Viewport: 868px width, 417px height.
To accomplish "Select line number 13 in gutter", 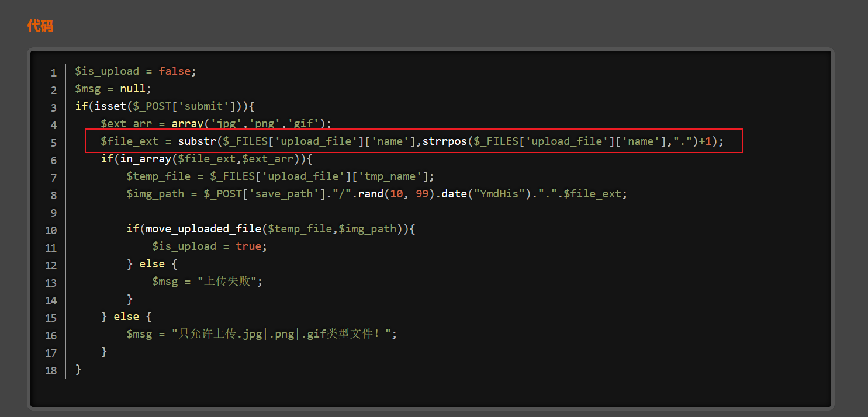I will pyautogui.click(x=51, y=283).
